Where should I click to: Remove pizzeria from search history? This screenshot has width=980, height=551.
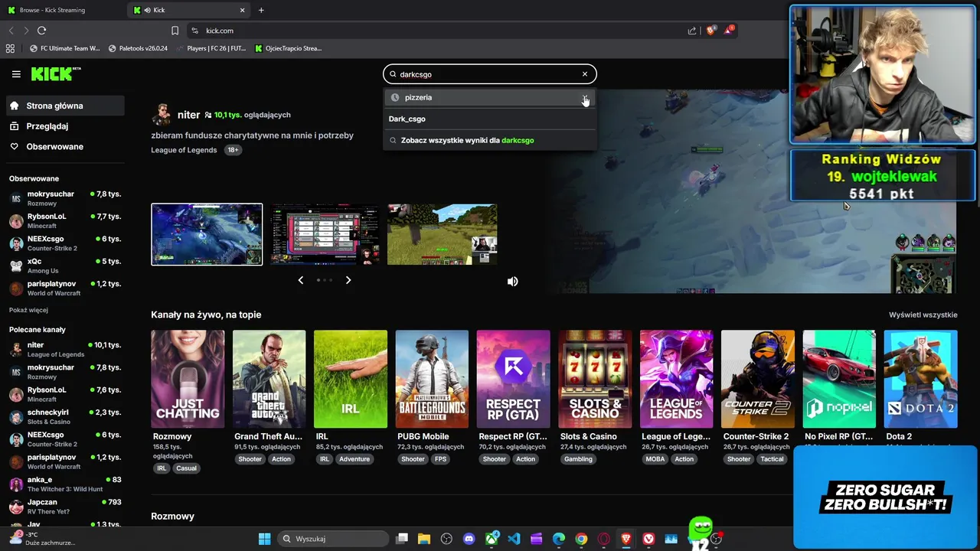(x=585, y=97)
